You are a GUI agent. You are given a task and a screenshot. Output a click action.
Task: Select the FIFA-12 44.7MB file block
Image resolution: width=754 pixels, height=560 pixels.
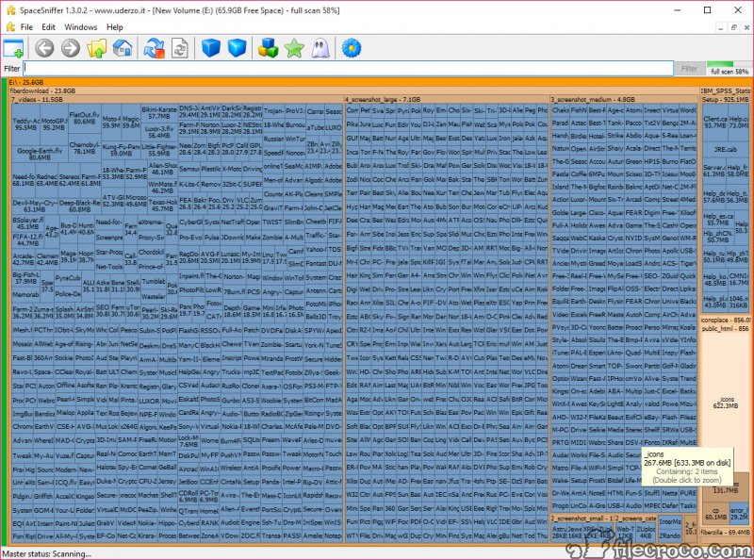(28, 240)
